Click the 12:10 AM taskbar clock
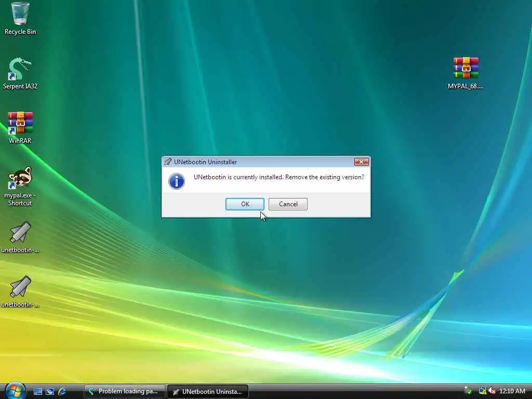532x399 pixels. tap(512, 391)
